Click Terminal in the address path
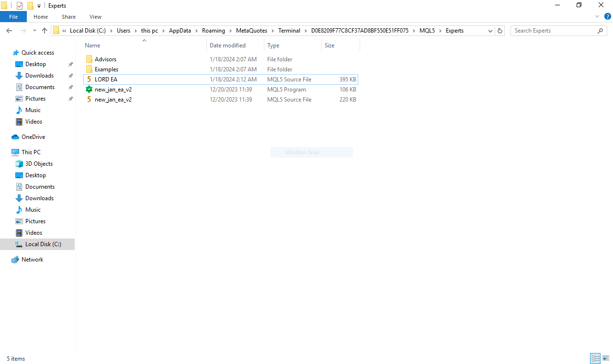Image resolution: width=613 pixels, height=364 pixels. point(289,31)
